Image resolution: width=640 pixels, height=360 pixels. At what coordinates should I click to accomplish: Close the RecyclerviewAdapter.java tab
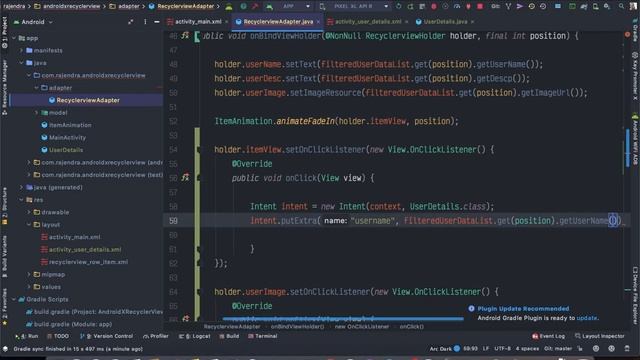318,22
